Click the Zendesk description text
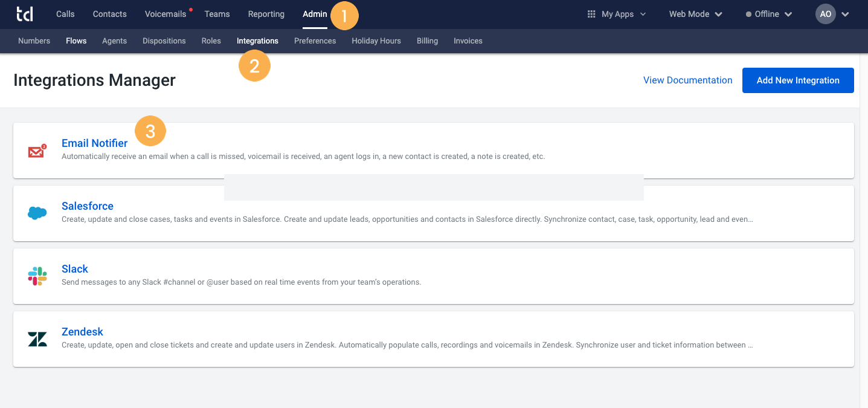 click(x=407, y=345)
